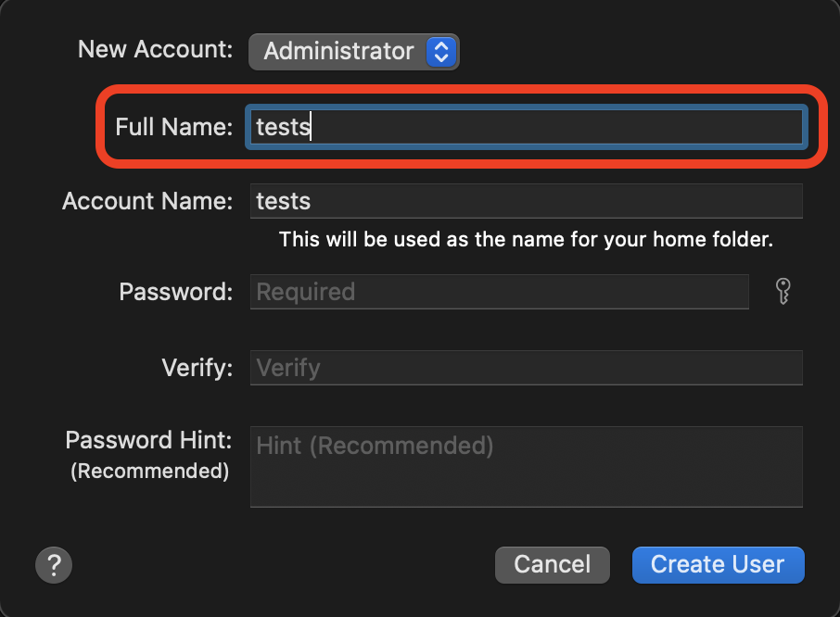Viewport: 840px width, 617px height.
Task: Click the 'New Account:' label
Action: tap(155, 50)
